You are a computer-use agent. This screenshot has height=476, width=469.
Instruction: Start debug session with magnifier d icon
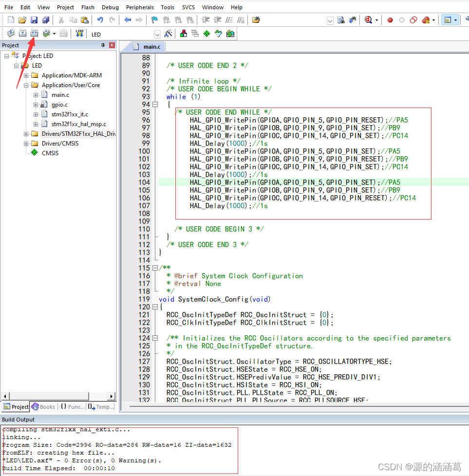tap(369, 20)
